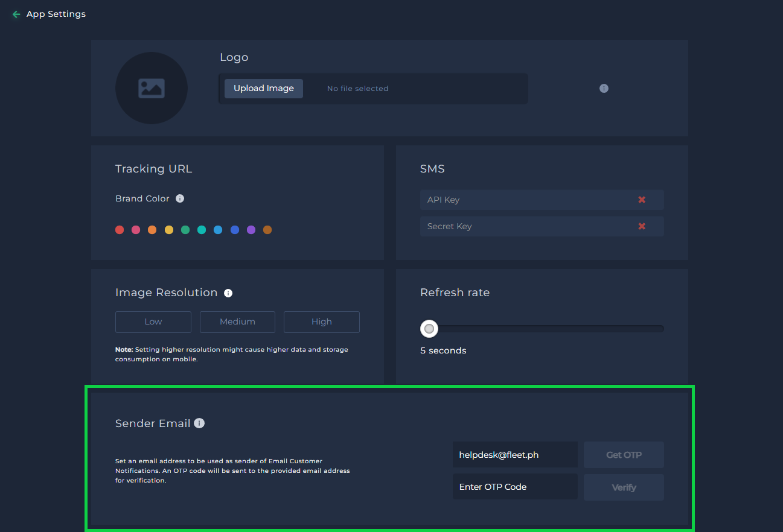Click the back arrow beside App Settings
The height and width of the screenshot is (532, 783).
(16, 14)
